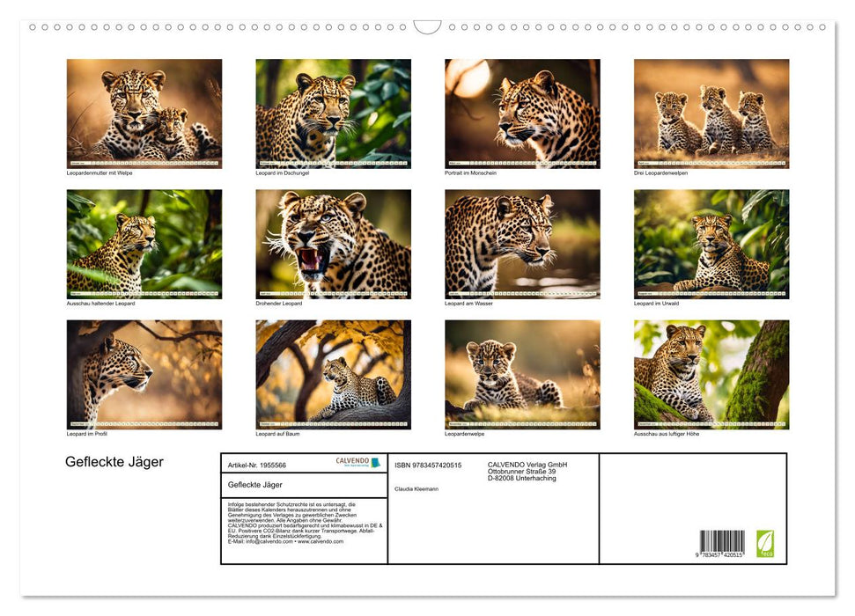This screenshot has height=616, width=855.
Task: Open the 'Ausschau aus luftiger Höhe' image
Action: click(x=711, y=374)
